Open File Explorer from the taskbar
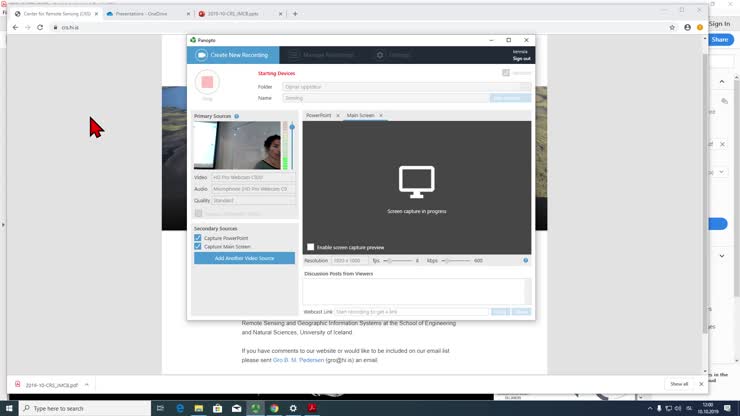This screenshot has height=416, width=740. [x=199, y=408]
